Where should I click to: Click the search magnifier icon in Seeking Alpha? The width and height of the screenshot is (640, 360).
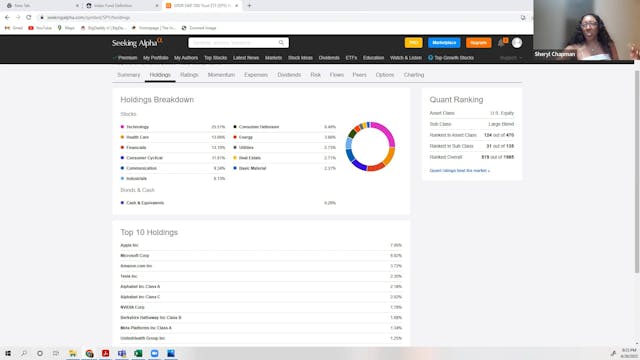281,42
